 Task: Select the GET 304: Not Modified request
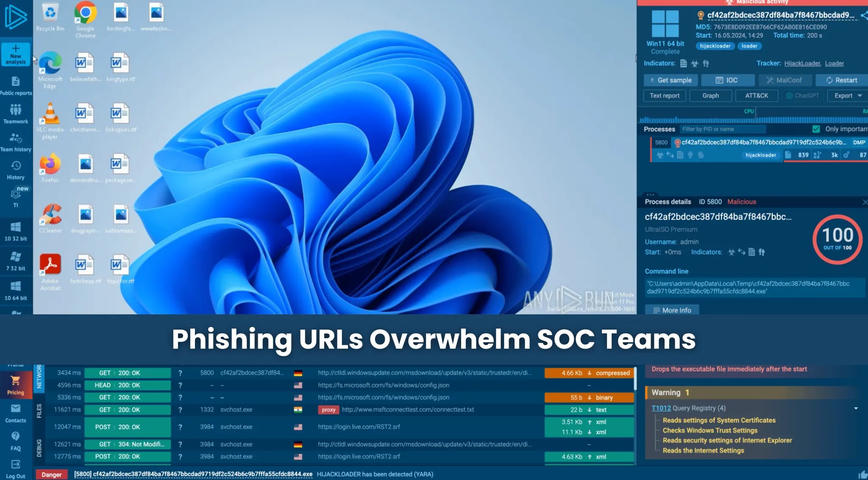(339, 444)
